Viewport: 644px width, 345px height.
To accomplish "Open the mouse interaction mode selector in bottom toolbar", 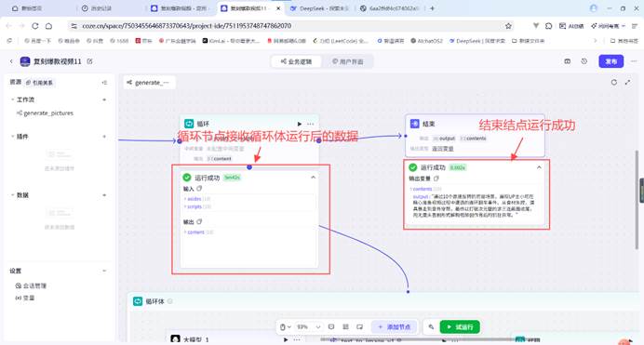I will coord(286,327).
